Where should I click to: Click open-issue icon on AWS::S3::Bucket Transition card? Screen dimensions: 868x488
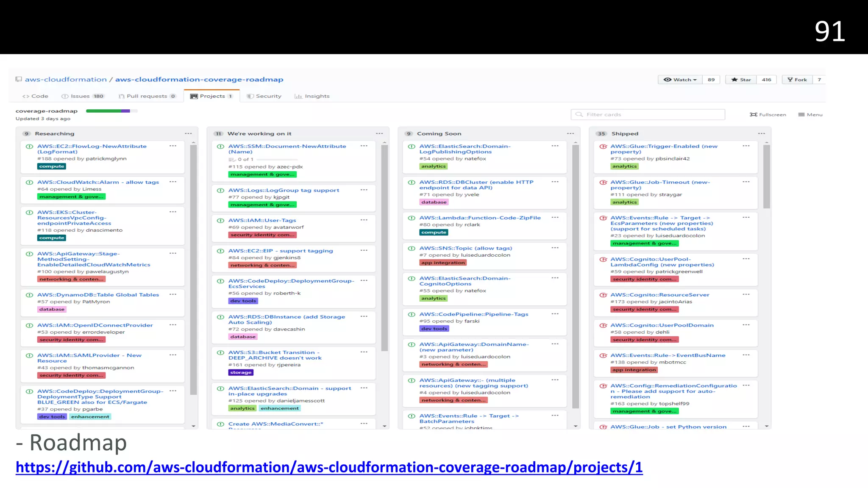(x=220, y=353)
